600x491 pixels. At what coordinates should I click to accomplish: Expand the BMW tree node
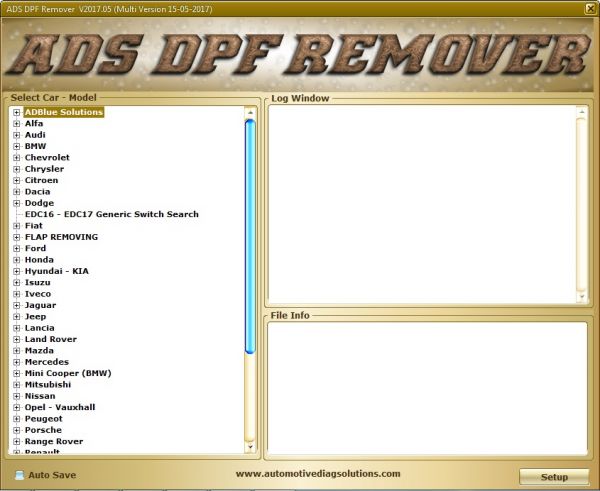pos(17,147)
